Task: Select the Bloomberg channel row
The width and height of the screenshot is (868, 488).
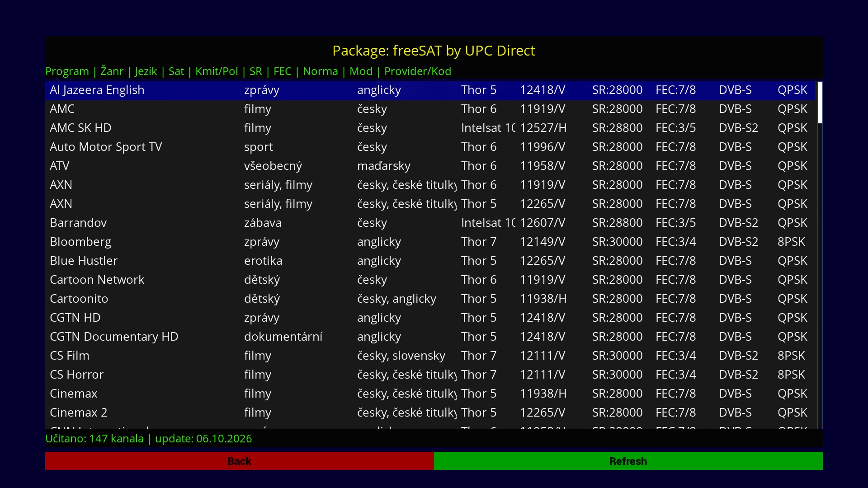Action: point(430,242)
